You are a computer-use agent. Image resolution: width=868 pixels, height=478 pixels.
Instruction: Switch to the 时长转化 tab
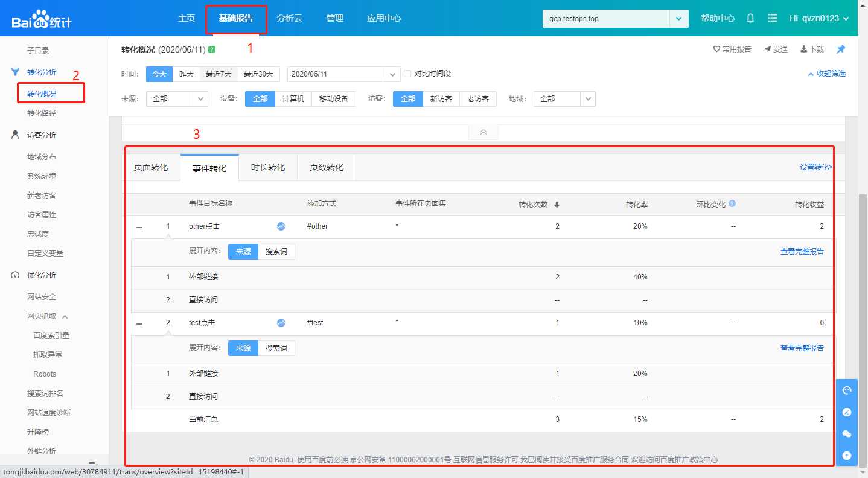pyautogui.click(x=268, y=167)
